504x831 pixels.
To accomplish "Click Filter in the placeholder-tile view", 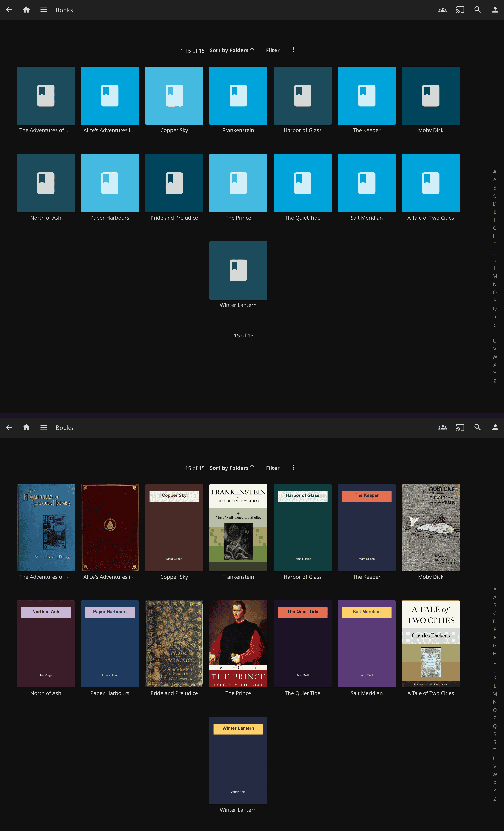I will pos(272,50).
